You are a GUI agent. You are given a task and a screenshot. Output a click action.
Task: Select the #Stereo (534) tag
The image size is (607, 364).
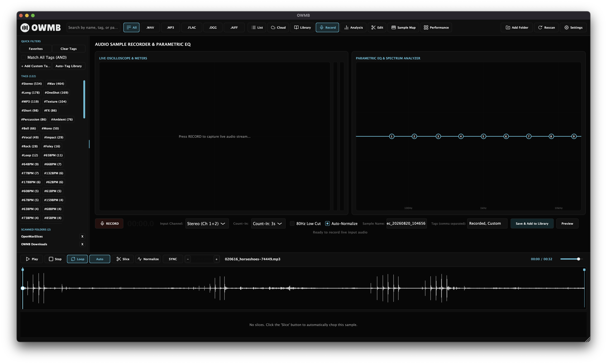[x=32, y=84]
